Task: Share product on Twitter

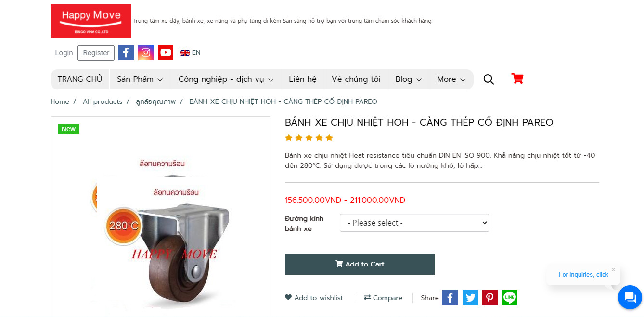Action: point(470,298)
